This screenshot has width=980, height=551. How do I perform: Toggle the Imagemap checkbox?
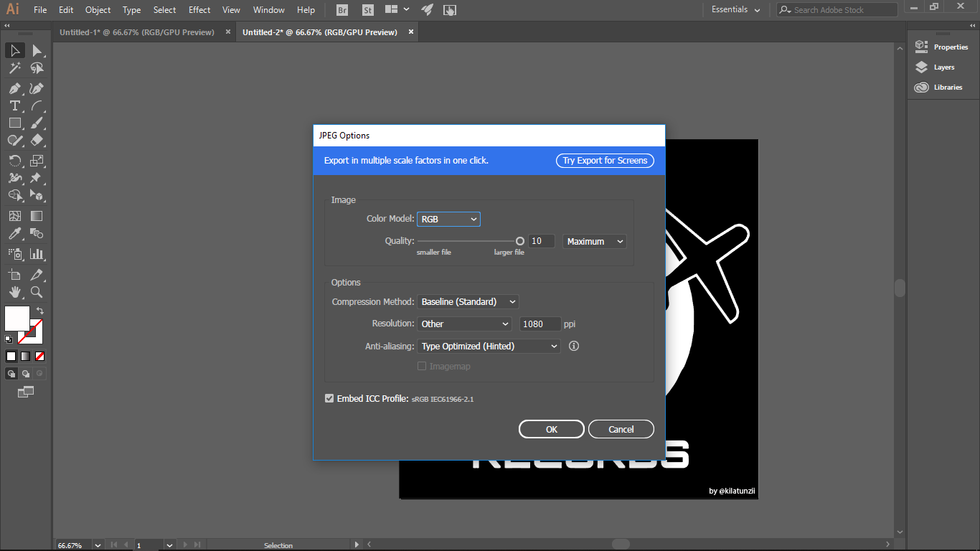pyautogui.click(x=422, y=366)
